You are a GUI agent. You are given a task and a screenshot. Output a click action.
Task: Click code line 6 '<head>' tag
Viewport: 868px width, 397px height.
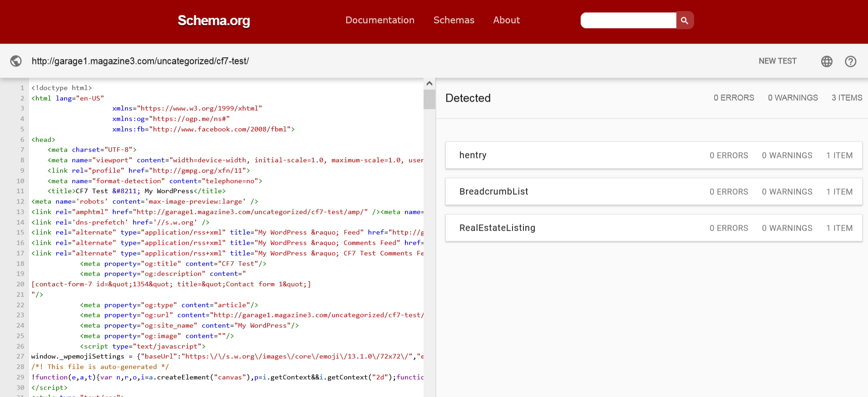click(x=43, y=139)
